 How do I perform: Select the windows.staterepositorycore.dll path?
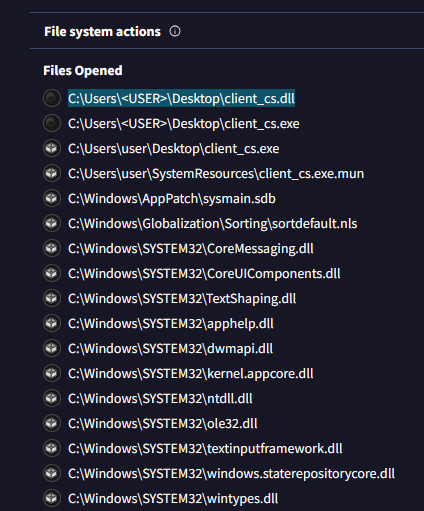pyautogui.click(x=231, y=474)
